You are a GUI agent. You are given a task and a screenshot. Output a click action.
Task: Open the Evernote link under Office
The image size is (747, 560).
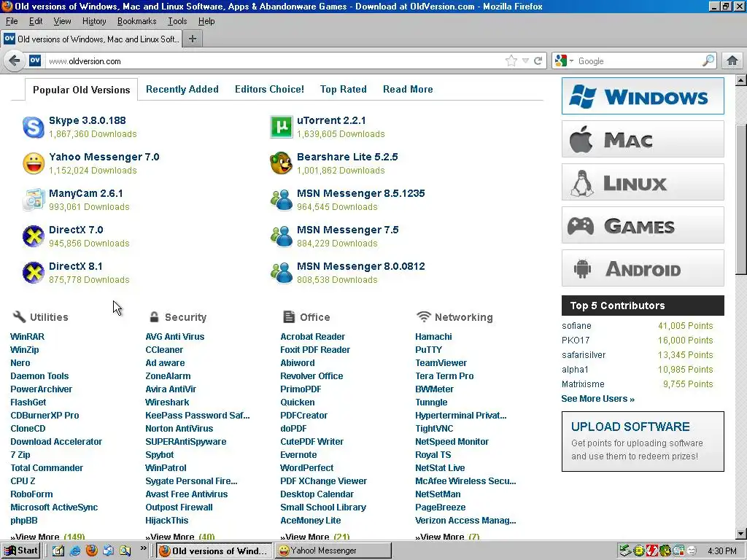tap(298, 455)
